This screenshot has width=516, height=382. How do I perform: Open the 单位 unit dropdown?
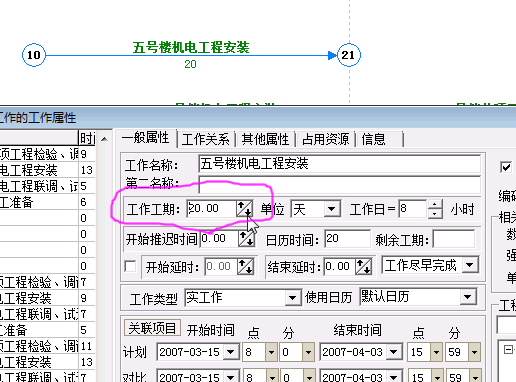tap(331, 209)
